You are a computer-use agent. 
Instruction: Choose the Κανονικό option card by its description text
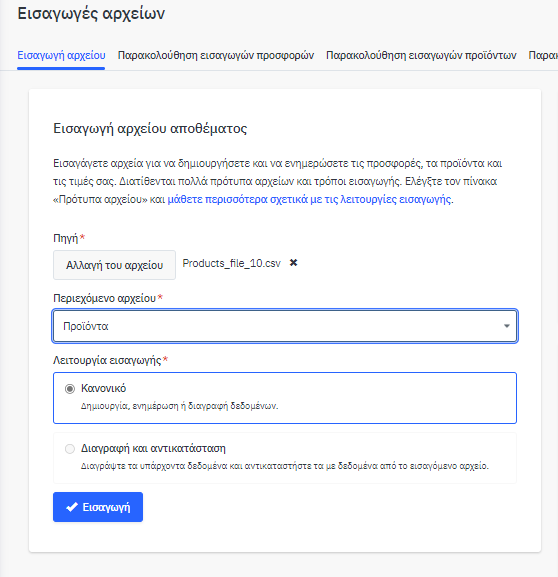179,406
